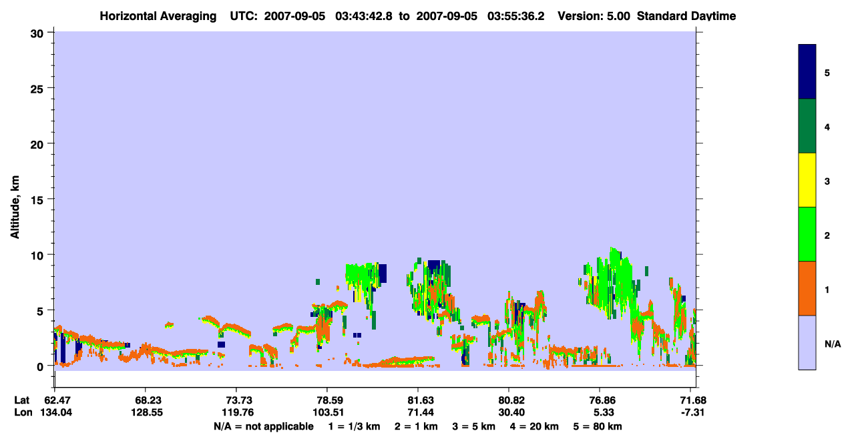Click the latitude value 68.23
Screen dimensions: 868x445
click(146, 400)
